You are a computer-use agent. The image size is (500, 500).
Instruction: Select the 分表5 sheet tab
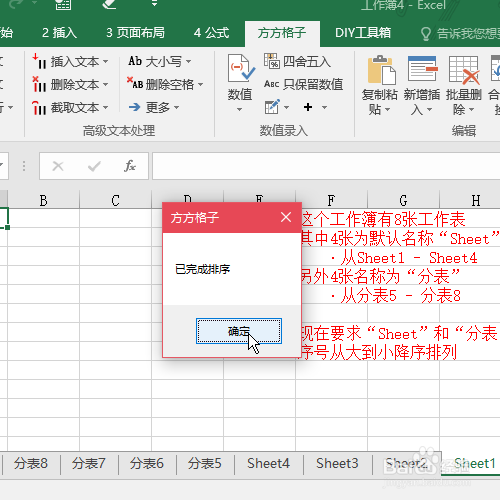[204, 463]
